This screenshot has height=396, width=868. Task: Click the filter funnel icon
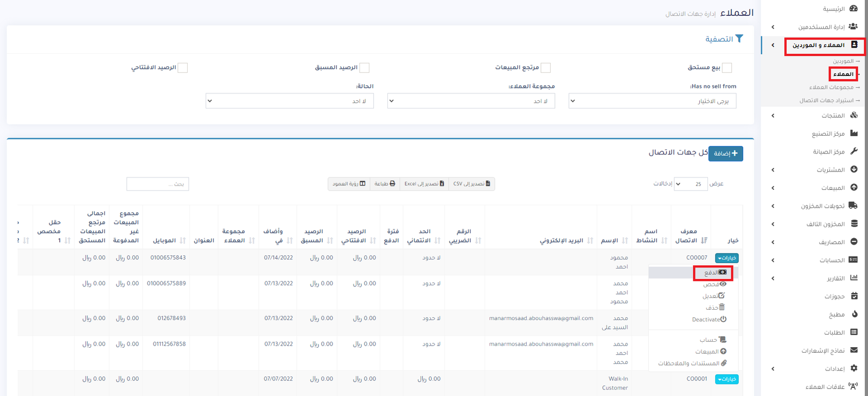(739, 39)
